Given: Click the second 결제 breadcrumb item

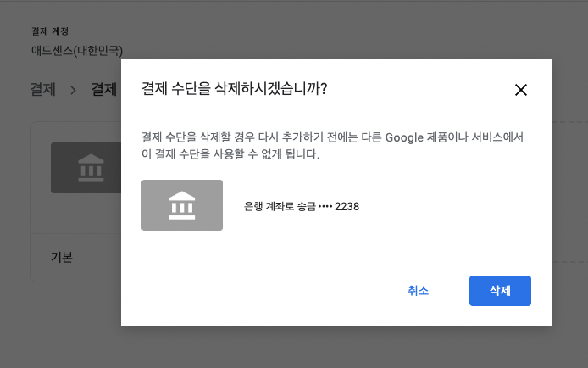Looking at the screenshot, I should (x=104, y=89).
